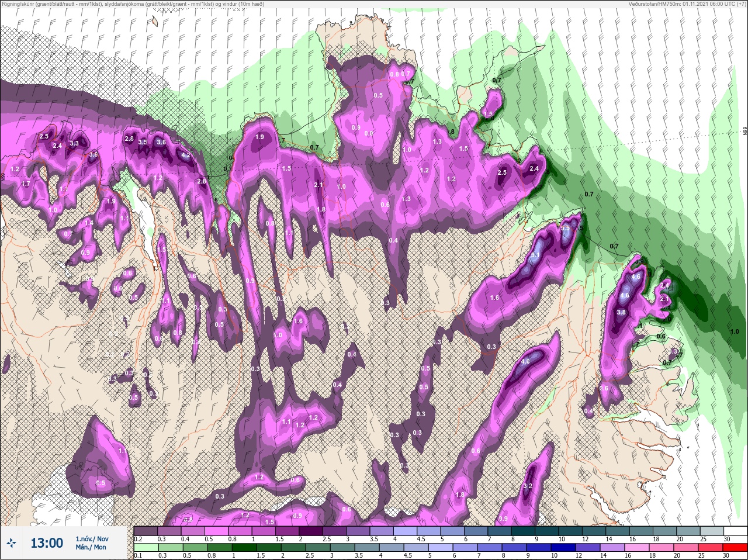Click the 13:00 forecast time label

click(x=47, y=543)
